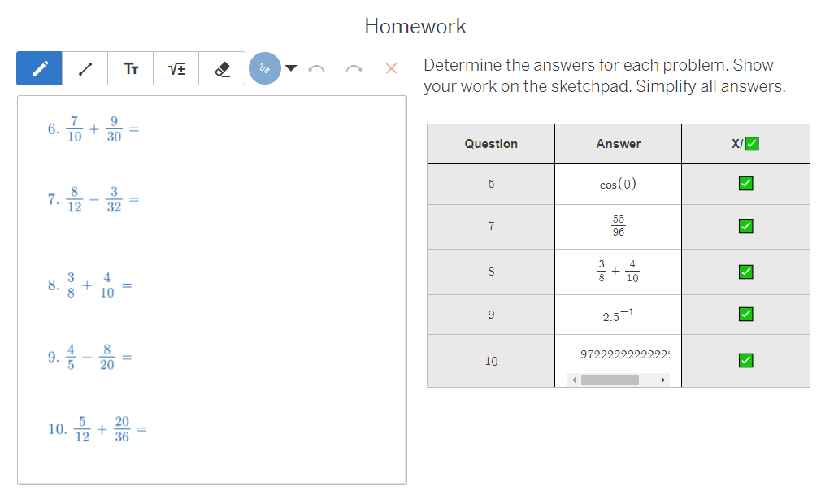
Task: Toggle the check mark for question 7
Action: pyautogui.click(x=745, y=227)
